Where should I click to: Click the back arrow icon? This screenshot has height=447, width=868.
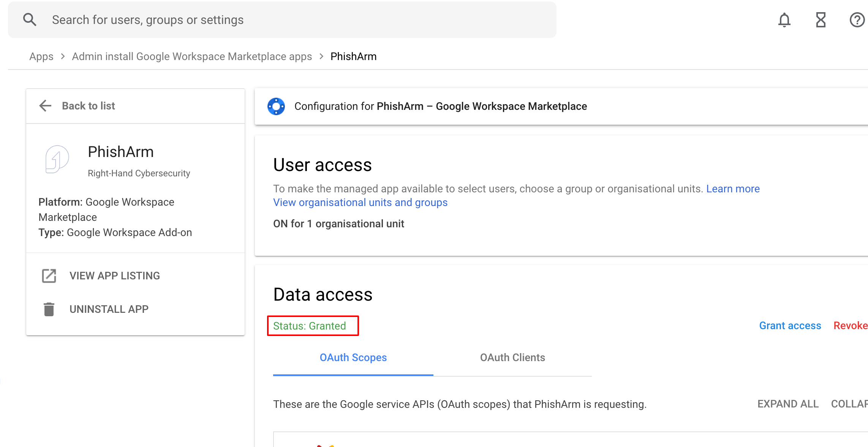coord(45,106)
